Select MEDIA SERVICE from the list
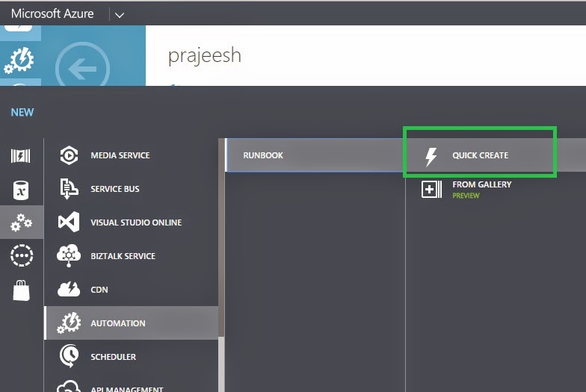Screen dimensions: 586x392 120,155
